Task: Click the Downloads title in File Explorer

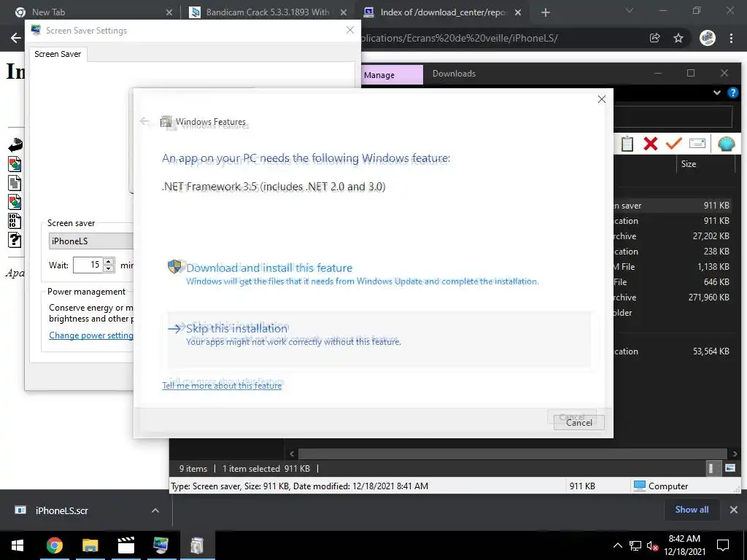Action: click(454, 74)
